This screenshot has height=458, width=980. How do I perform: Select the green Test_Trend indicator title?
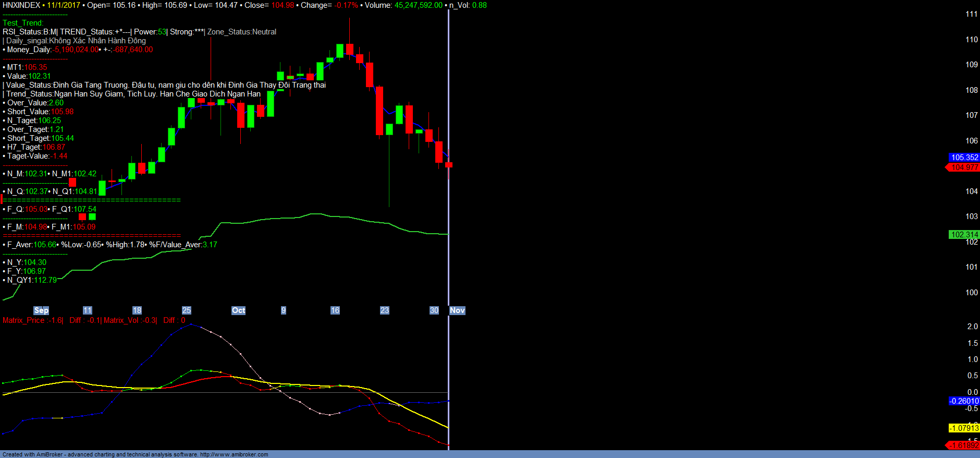pos(23,23)
